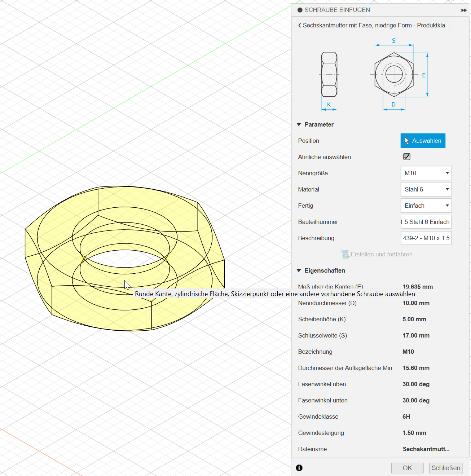Click the Beschreibung input field
471x476 pixels.
[426, 238]
